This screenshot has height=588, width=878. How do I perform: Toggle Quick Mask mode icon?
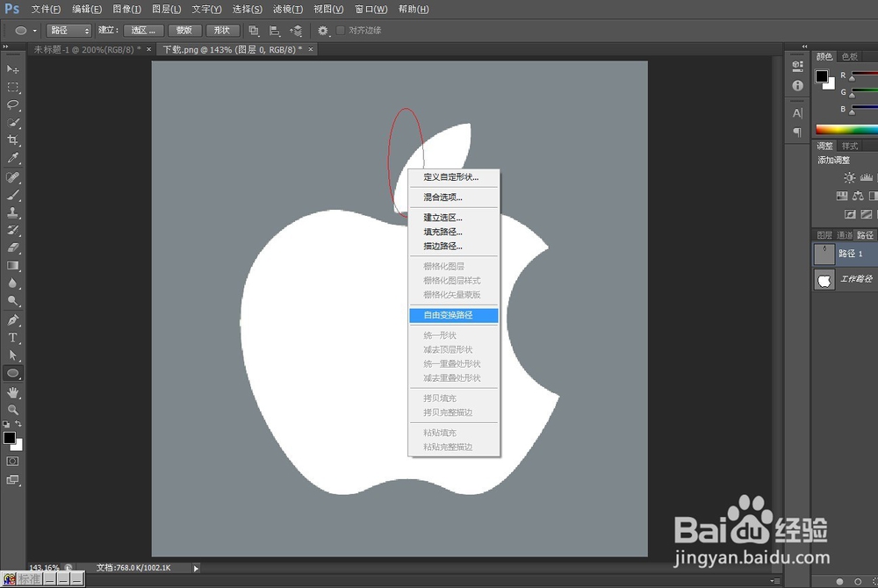(12, 462)
